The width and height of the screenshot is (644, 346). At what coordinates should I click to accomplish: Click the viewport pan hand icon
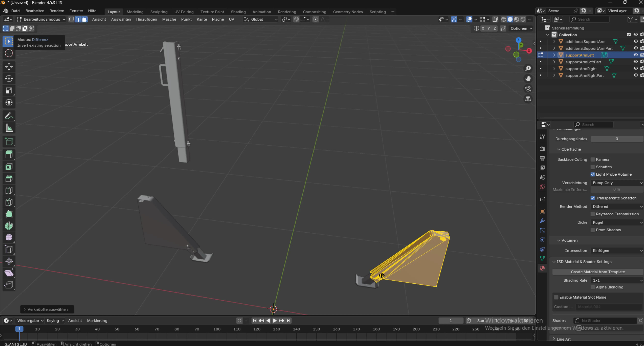pyautogui.click(x=528, y=79)
